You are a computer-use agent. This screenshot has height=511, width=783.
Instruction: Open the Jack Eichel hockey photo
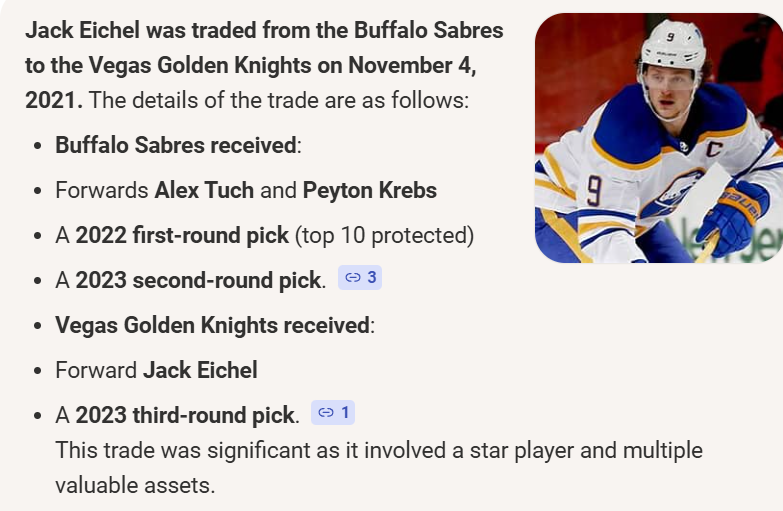pyautogui.click(x=658, y=138)
